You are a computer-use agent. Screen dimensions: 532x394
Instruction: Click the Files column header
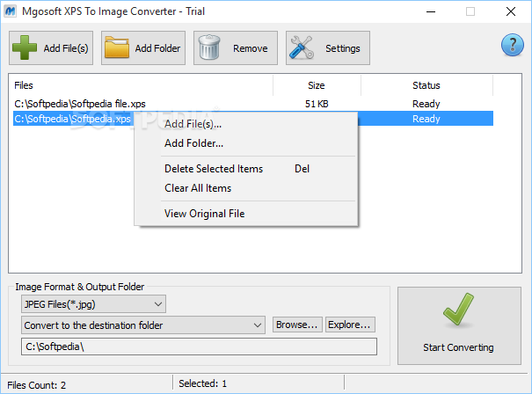pos(141,85)
